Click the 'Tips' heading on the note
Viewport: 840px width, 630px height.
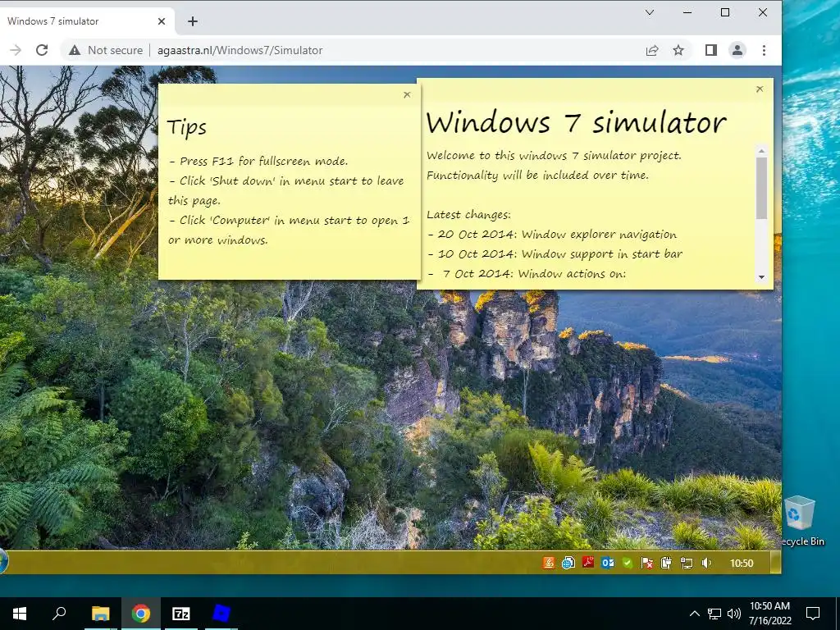pos(186,128)
